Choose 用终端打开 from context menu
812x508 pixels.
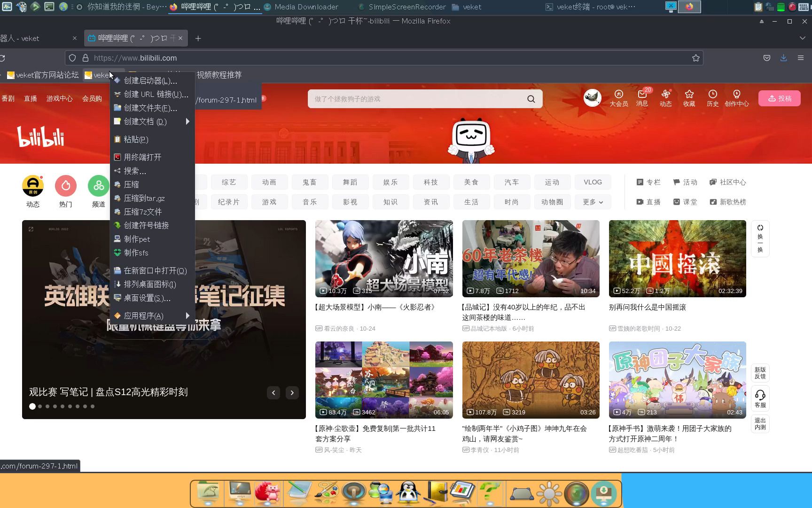pyautogui.click(x=152, y=157)
